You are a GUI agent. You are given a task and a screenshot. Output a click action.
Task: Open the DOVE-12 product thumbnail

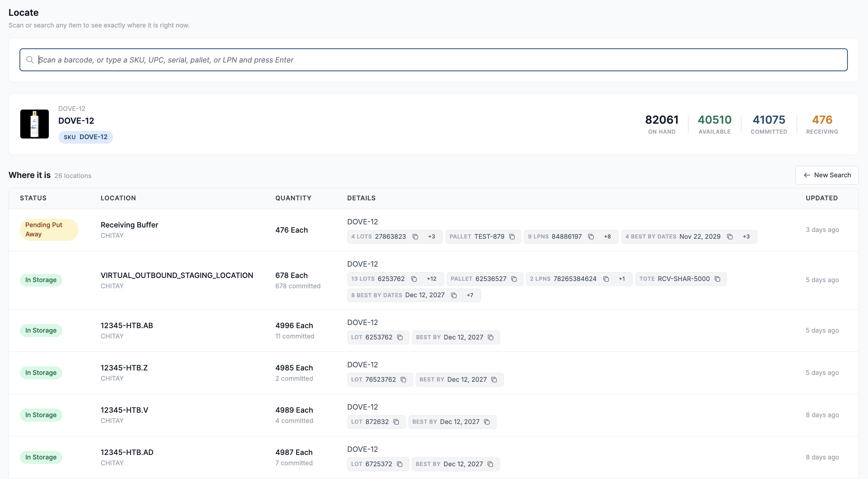(x=34, y=124)
